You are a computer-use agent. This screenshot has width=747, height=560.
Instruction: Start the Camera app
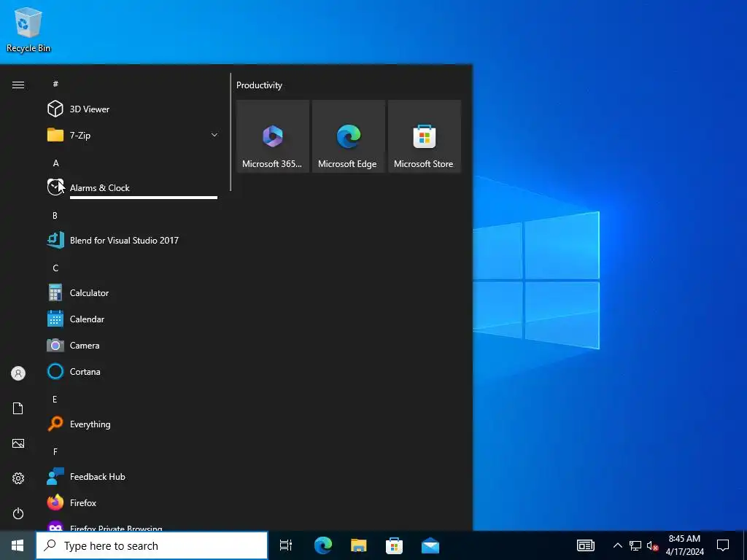133,345
